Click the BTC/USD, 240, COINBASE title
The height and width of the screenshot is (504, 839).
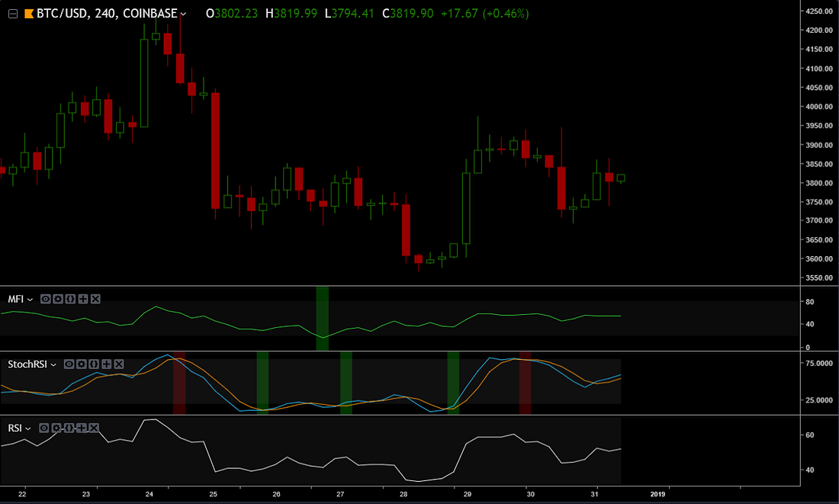point(107,14)
